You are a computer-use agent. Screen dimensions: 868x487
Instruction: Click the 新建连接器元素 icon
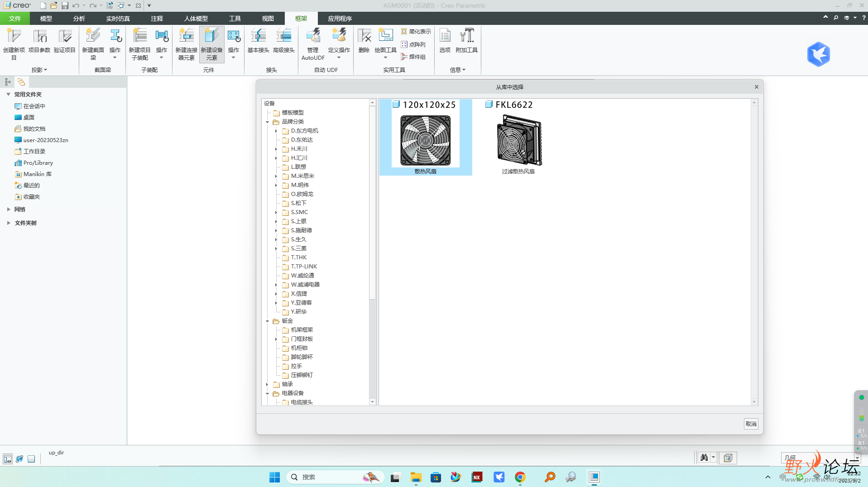click(x=186, y=36)
